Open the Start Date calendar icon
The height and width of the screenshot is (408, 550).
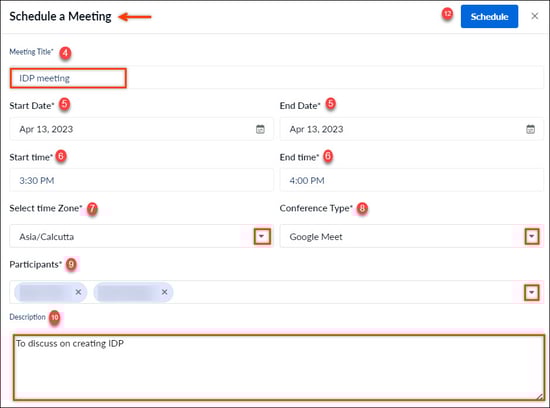click(260, 129)
